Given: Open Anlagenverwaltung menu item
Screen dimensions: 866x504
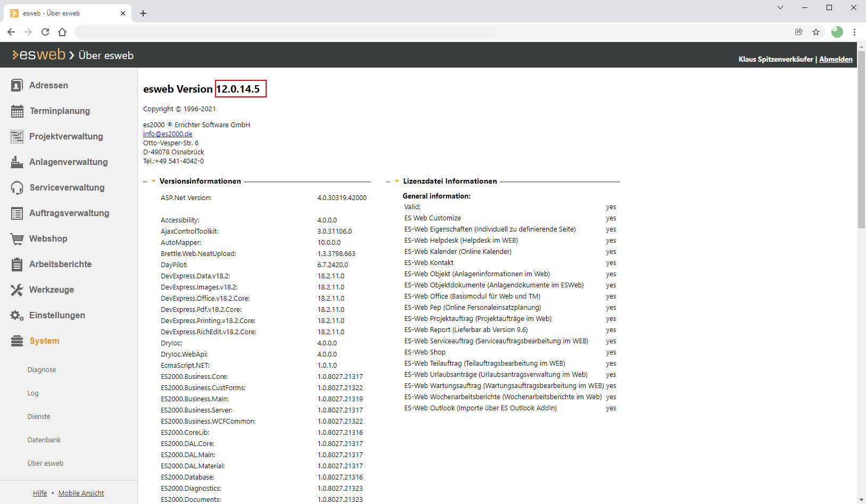Looking at the screenshot, I should pos(68,162).
